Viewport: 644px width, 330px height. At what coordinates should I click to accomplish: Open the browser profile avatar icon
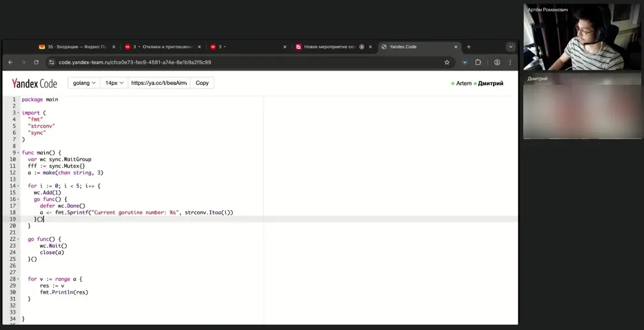tap(497, 62)
